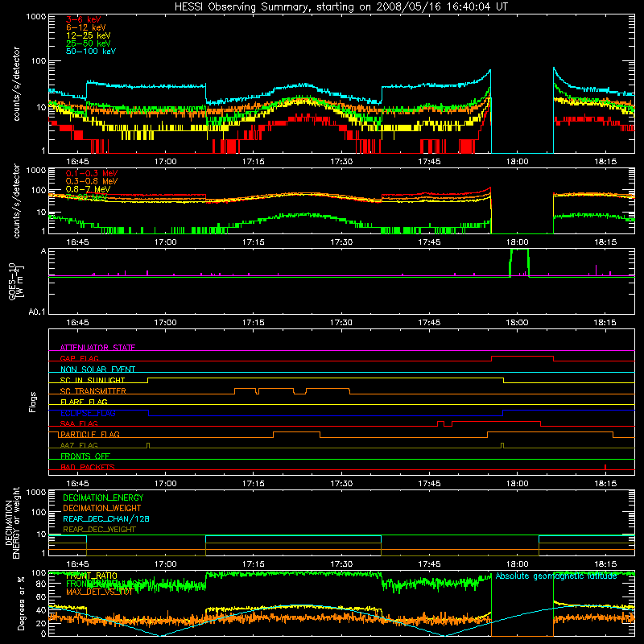Click the BAD_PACKETS flag label
The image size is (644, 644).
click(88, 467)
